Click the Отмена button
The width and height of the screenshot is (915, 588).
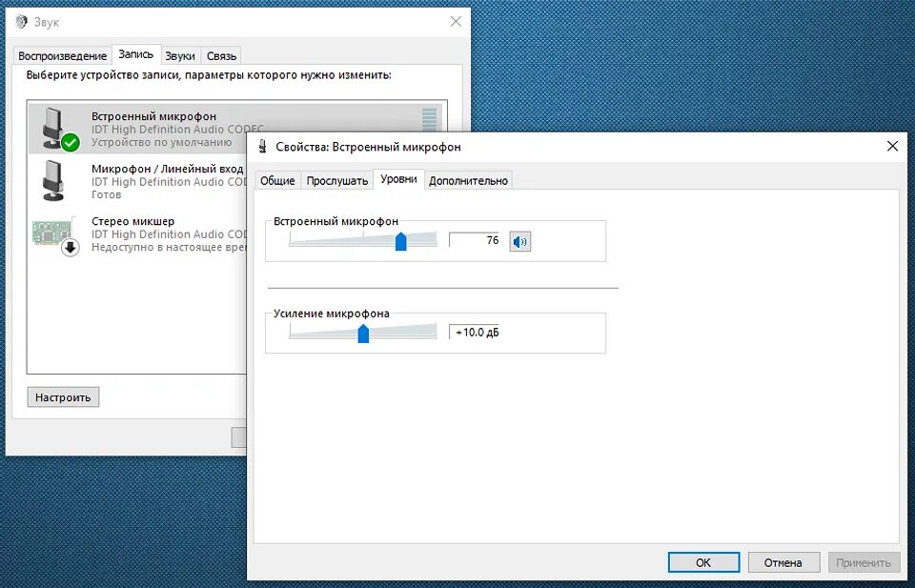coord(783,562)
